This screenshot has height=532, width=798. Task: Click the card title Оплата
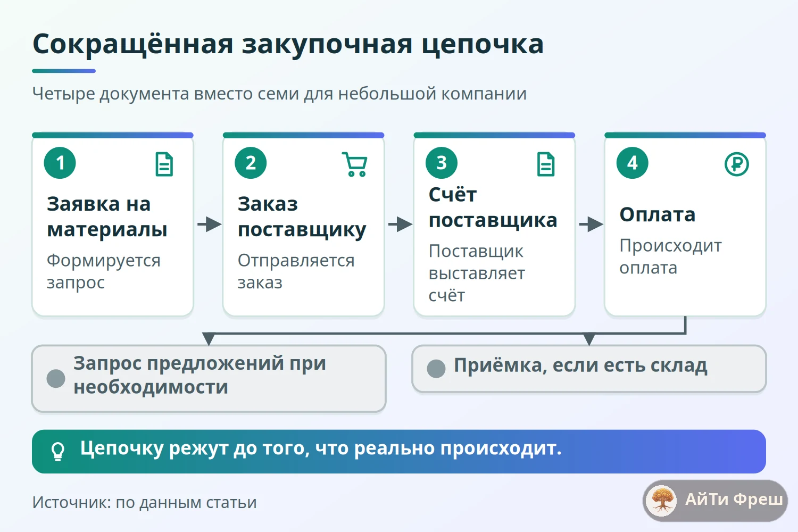[658, 214]
